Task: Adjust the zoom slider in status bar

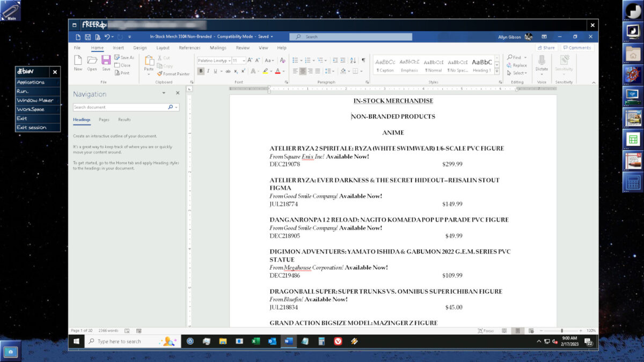Action: (562, 331)
